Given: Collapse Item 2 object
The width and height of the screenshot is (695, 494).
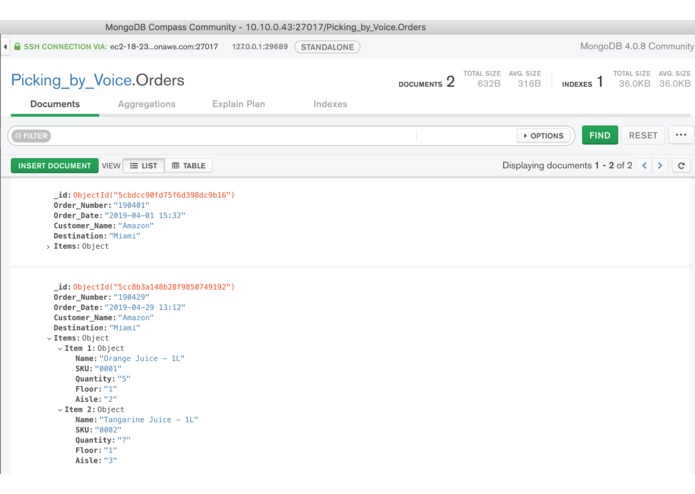Looking at the screenshot, I should tap(60, 410).
